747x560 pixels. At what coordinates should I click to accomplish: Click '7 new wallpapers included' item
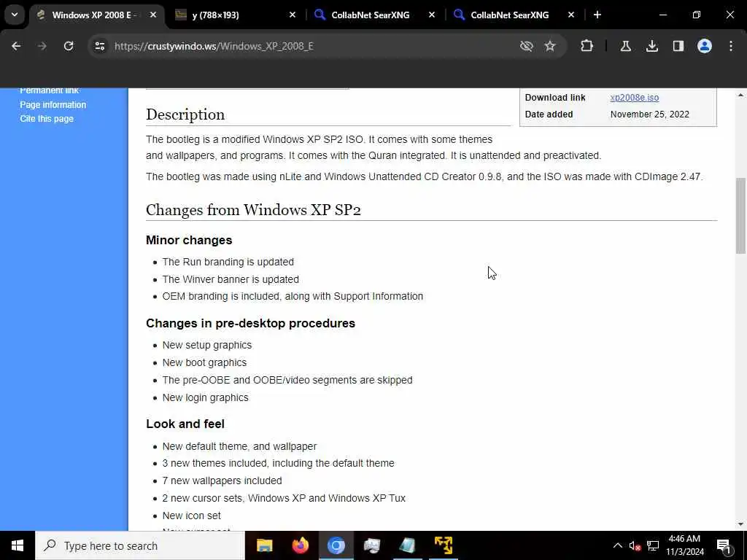(222, 481)
